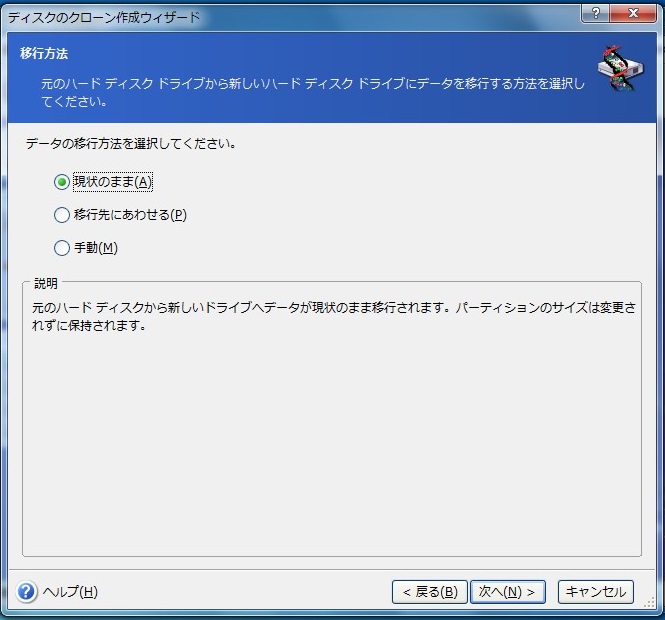Click the 次へ(N) > button
The height and width of the screenshot is (620, 665).
507,592
